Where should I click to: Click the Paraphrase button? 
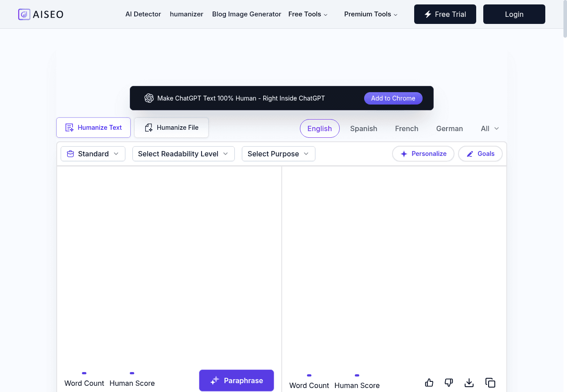[236, 380]
